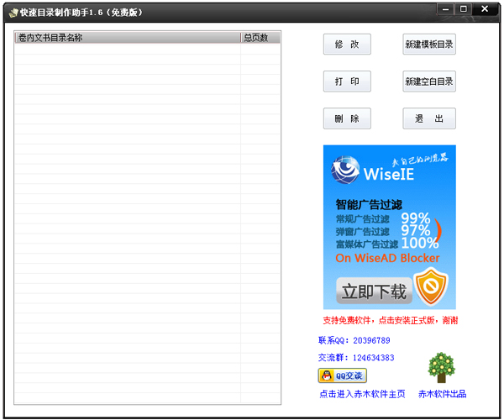The width and height of the screenshot is (504, 420).
Task: Click the 赤木软件出品 label
Action: coord(442,394)
